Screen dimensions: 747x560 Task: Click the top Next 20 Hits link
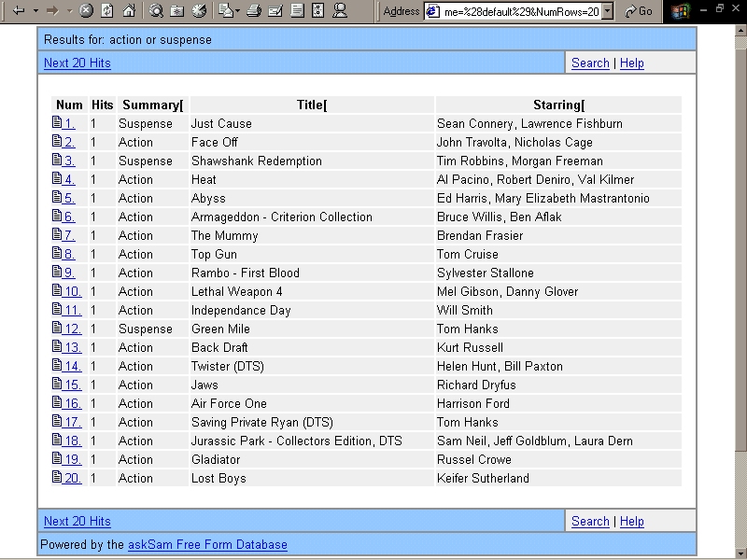[x=78, y=63]
